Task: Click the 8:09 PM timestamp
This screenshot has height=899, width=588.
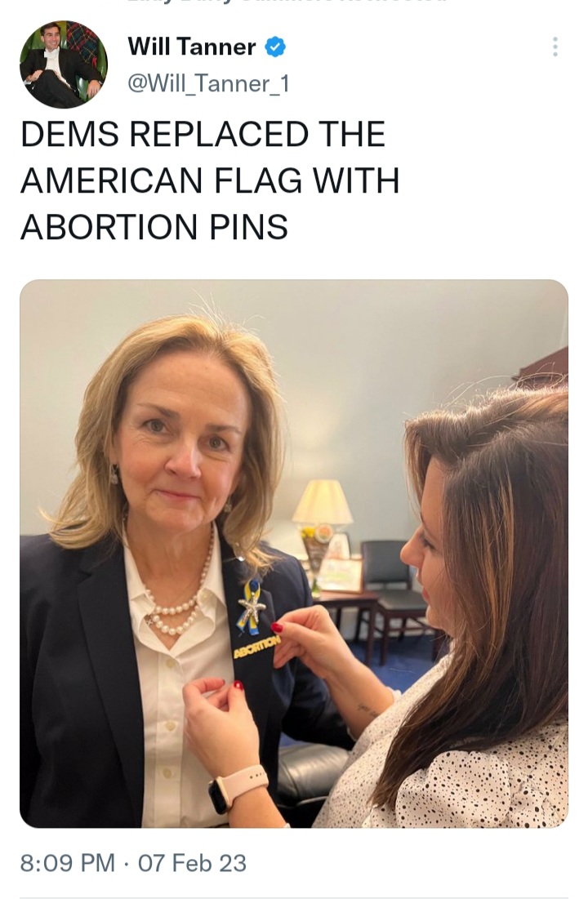Action: click(67, 863)
